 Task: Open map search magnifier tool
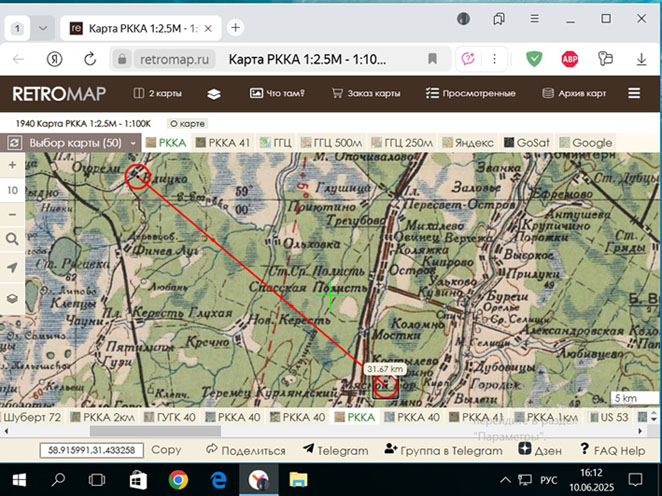pyautogui.click(x=12, y=240)
